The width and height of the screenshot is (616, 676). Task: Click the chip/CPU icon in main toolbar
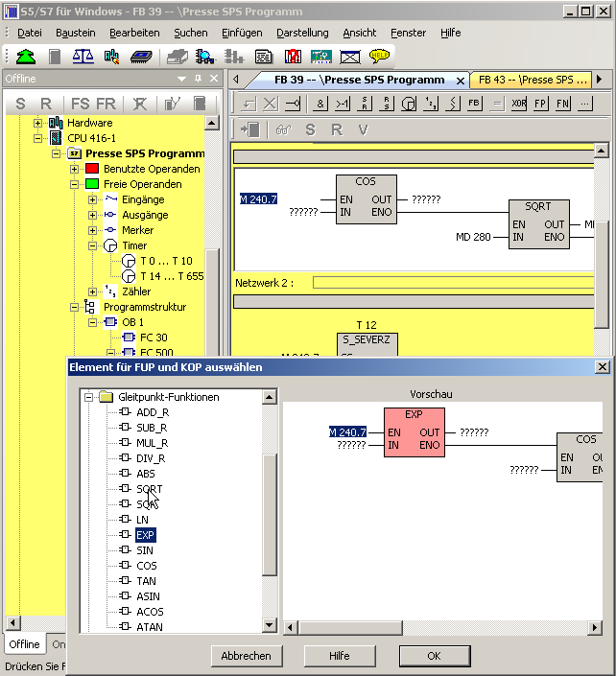(x=141, y=57)
